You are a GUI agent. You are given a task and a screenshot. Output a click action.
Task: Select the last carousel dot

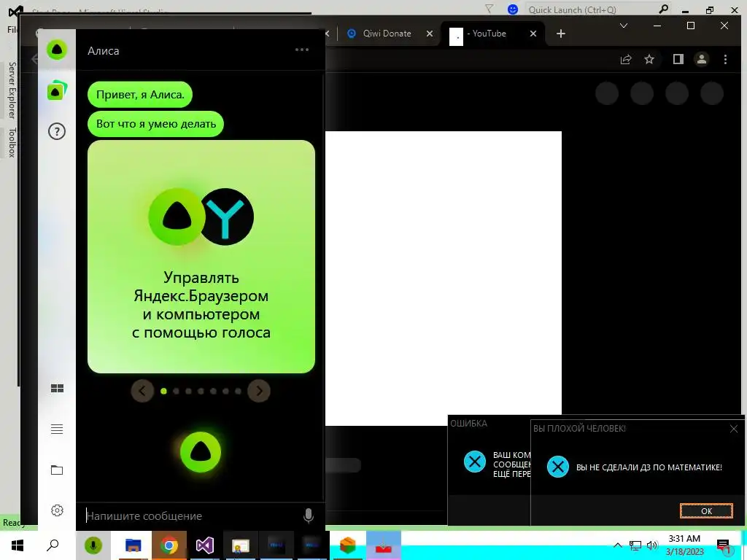click(238, 391)
